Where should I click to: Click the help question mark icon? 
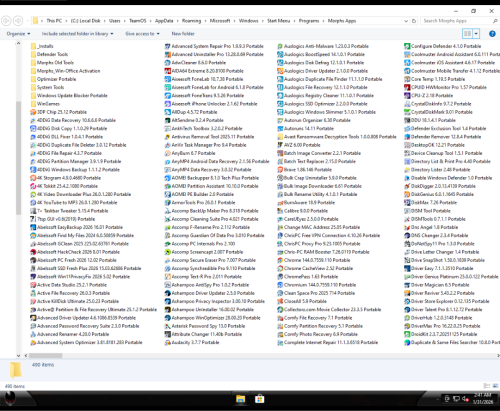[x=492, y=34]
